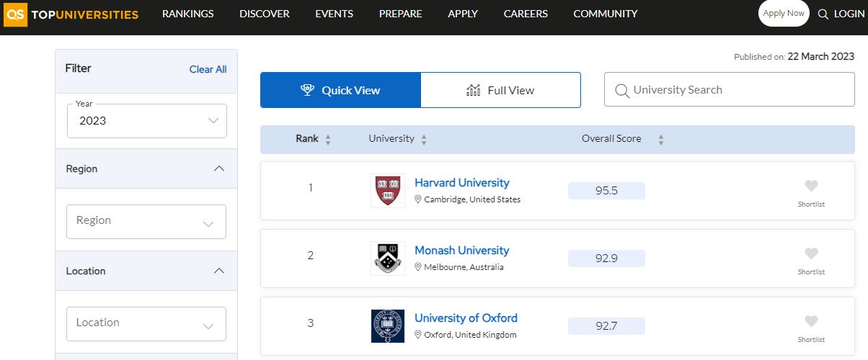Click the Monash University crest logo
The width and height of the screenshot is (868, 360).
tap(388, 258)
